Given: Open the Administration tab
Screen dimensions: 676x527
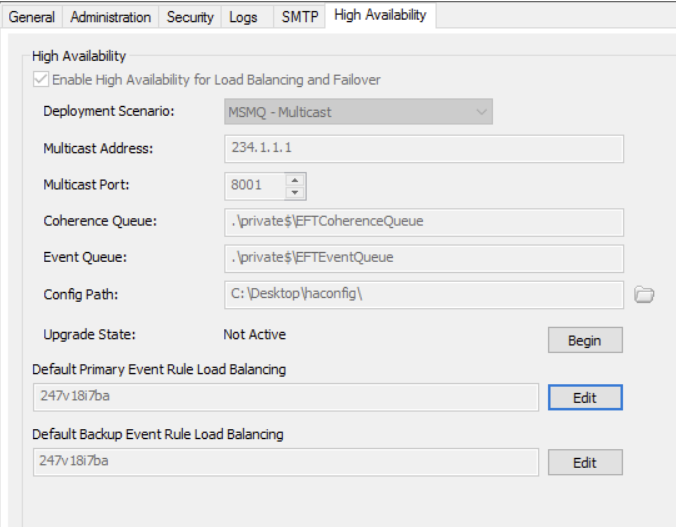Looking at the screenshot, I should [x=111, y=17].
